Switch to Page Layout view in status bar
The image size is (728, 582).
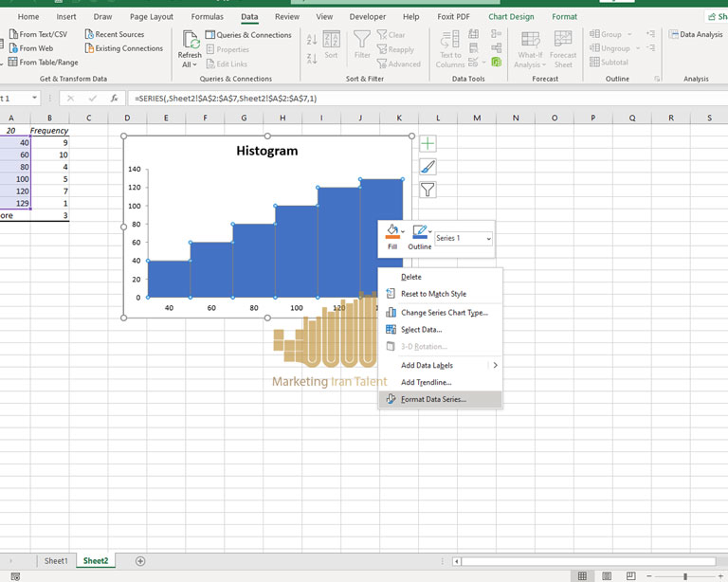click(606, 575)
